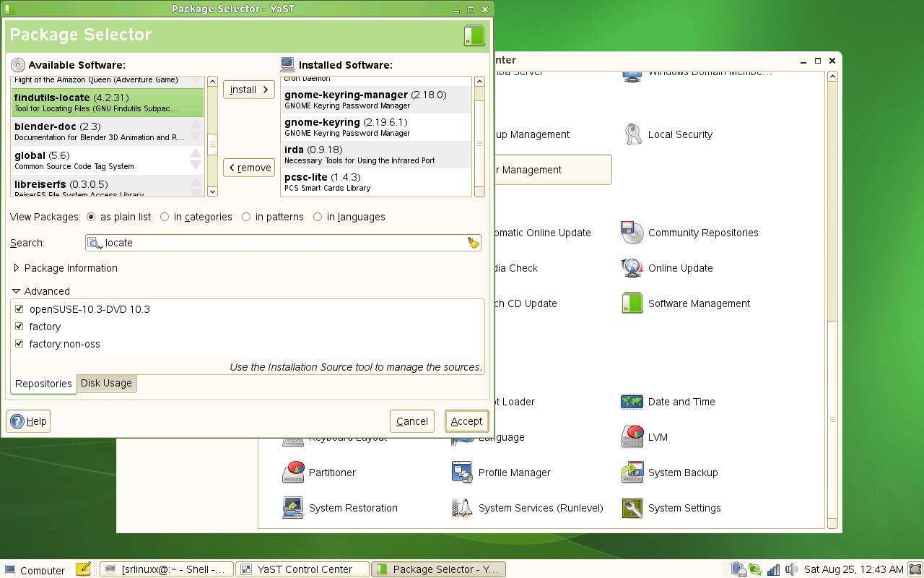Image resolution: width=924 pixels, height=578 pixels.
Task: Toggle the factory:non-oss repository checkbox
Action: pos(19,344)
